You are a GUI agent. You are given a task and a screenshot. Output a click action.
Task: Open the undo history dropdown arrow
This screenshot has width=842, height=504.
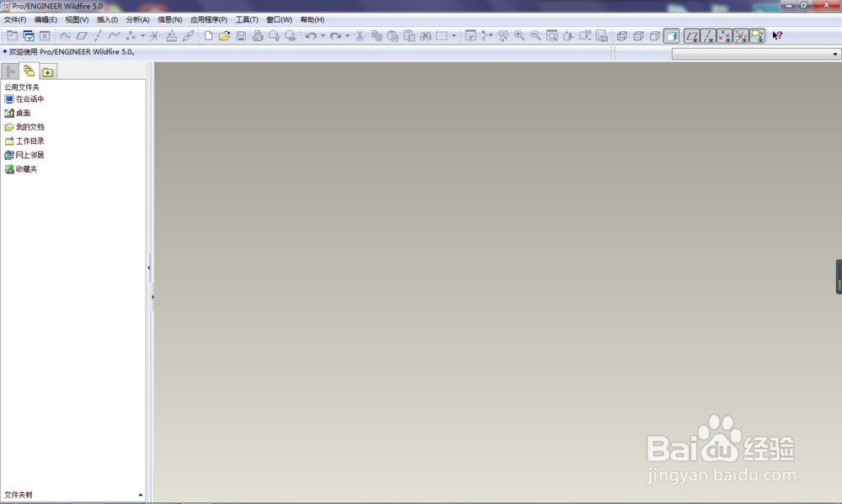pyautogui.click(x=322, y=36)
